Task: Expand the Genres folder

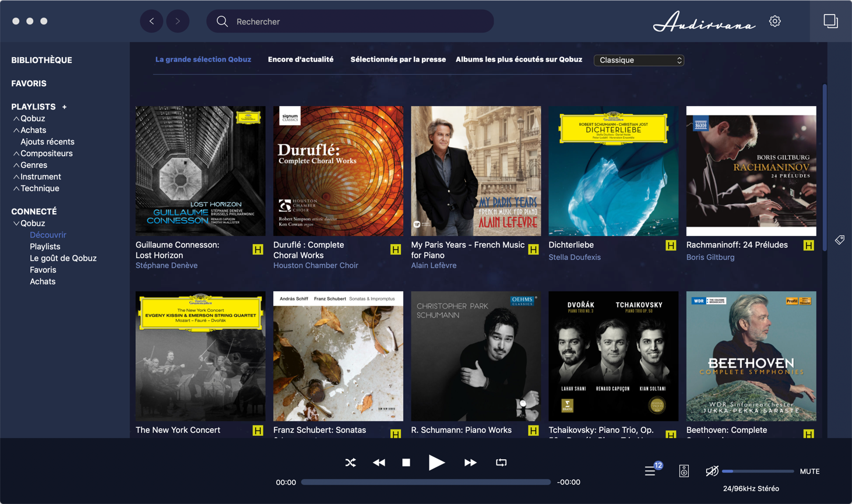Action: tap(16, 165)
